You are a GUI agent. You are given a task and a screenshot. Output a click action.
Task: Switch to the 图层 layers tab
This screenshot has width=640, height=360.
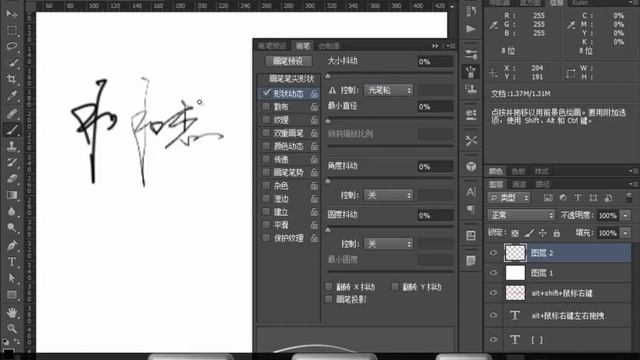click(x=496, y=184)
